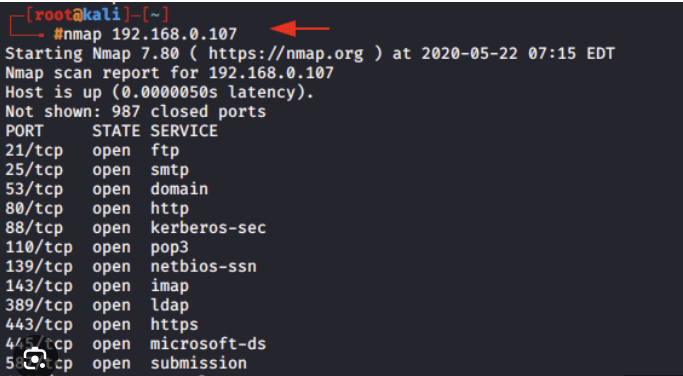683x376 pixels.
Task: Click the kerberos-sec service name
Action: [x=208, y=228]
